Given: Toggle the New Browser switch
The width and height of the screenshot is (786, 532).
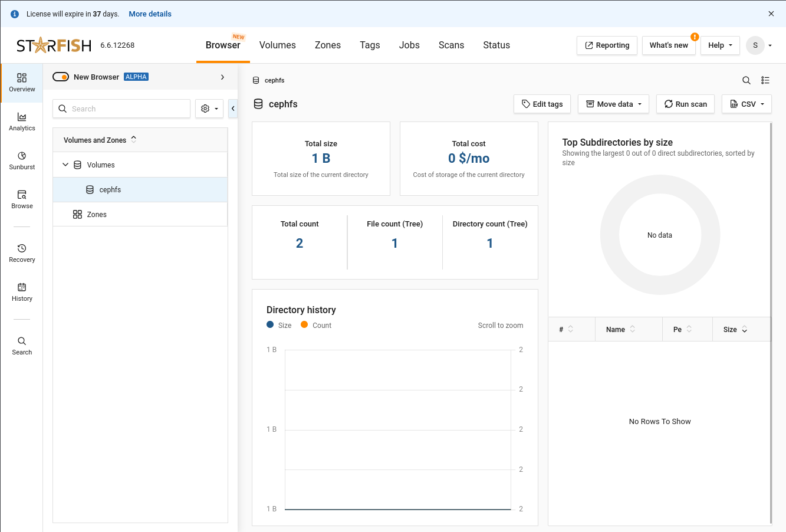Looking at the screenshot, I should tap(61, 77).
